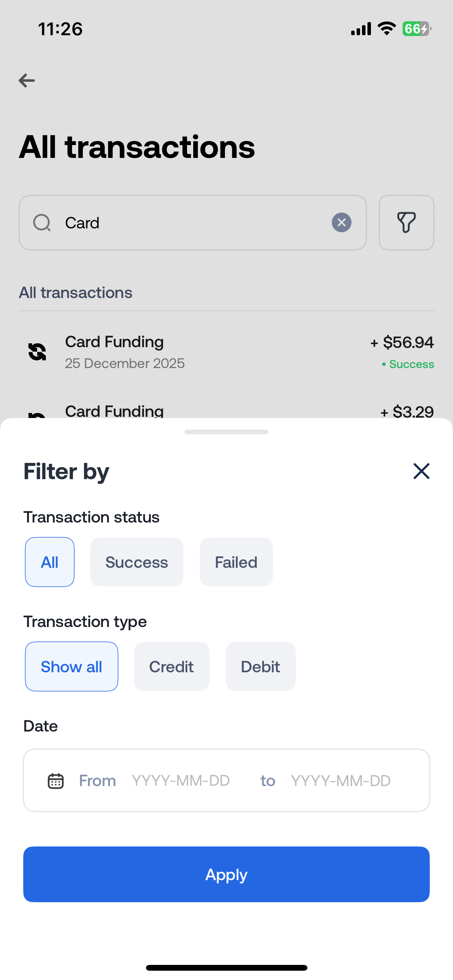Select the Success status filter
This screenshot has width=453, height=980.
pos(137,562)
